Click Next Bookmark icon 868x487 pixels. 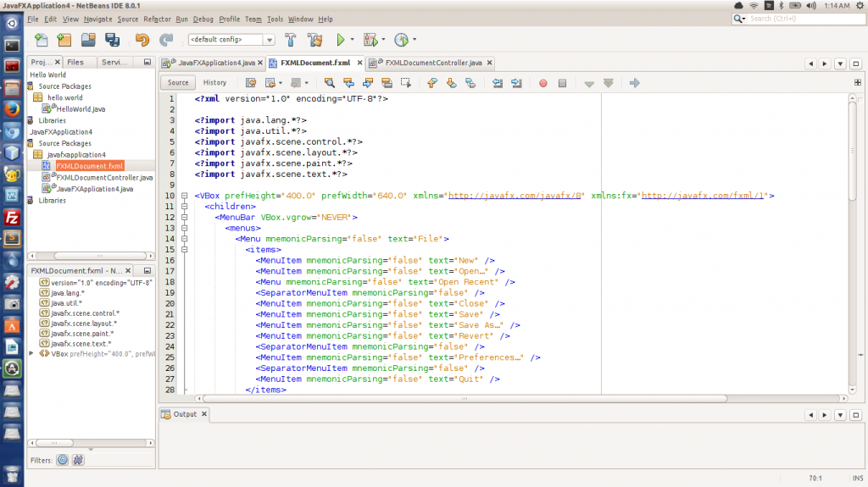451,83
